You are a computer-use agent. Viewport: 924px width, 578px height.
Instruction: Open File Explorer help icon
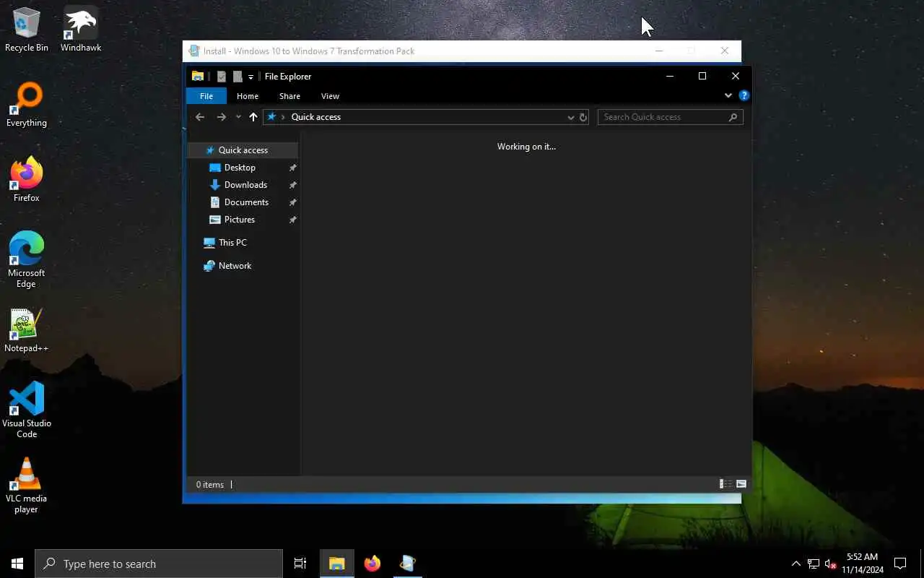tap(744, 95)
